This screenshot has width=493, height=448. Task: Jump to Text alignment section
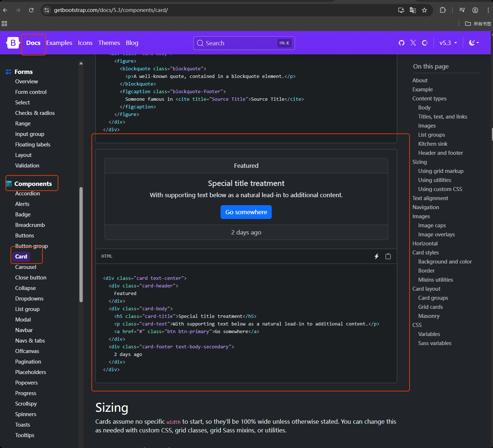(x=430, y=198)
